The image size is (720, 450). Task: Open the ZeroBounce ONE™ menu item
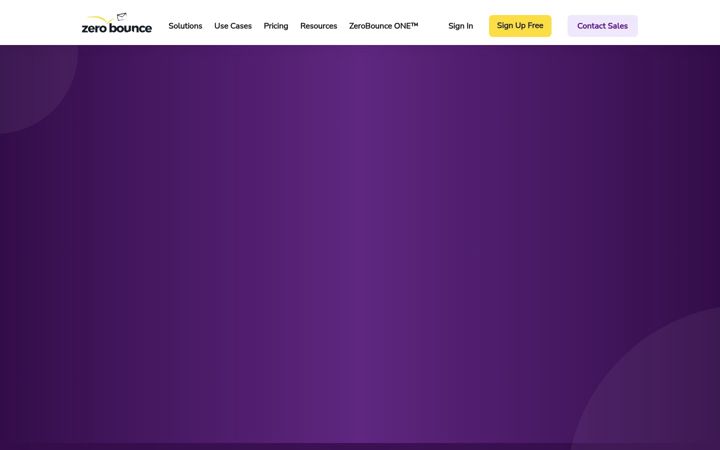(x=383, y=26)
